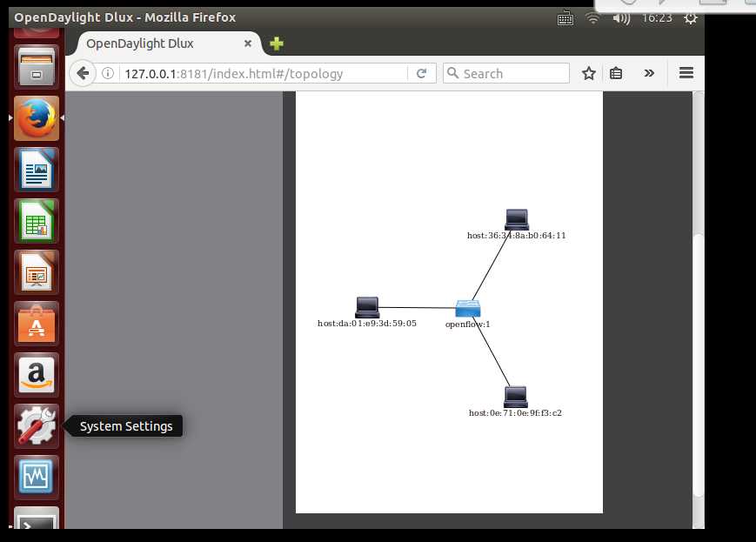The image size is (756, 542).
Task: Reload the topology page
Action: tap(421, 73)
